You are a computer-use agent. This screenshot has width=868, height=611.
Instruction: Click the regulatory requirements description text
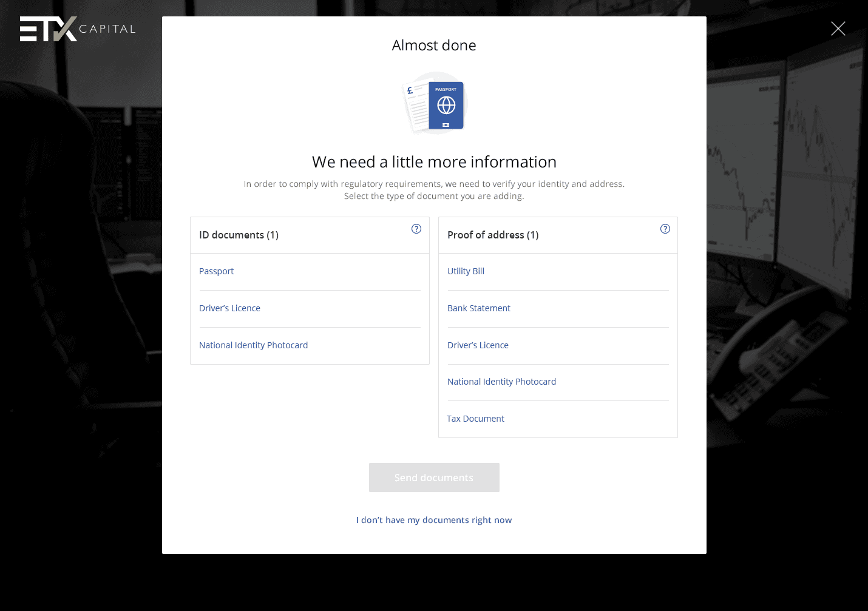point(434,190)
